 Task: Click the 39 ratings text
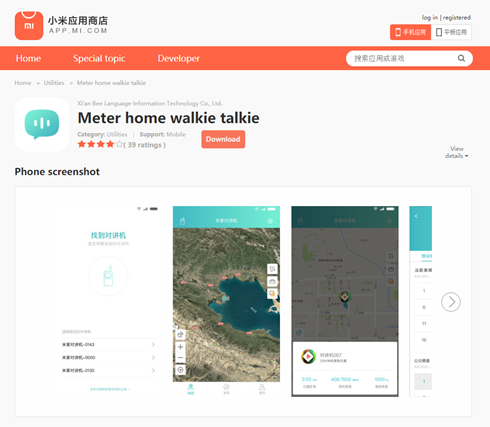(144, 145)
